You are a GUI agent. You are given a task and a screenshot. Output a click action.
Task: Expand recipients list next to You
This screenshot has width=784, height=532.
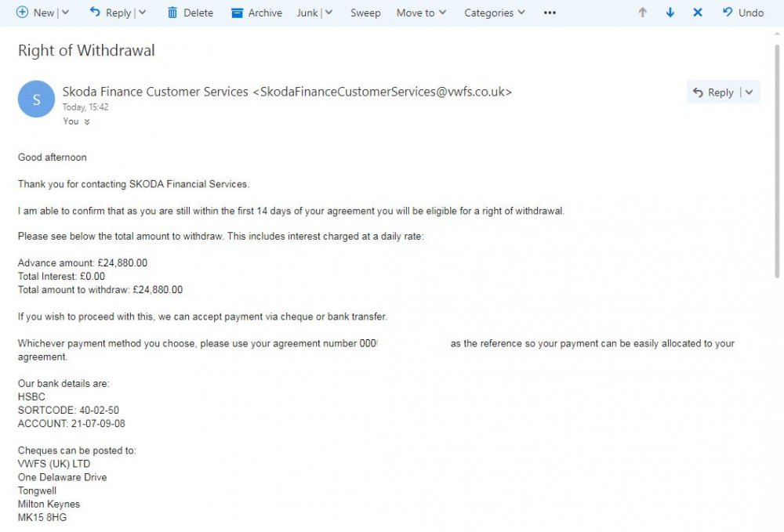87,121
